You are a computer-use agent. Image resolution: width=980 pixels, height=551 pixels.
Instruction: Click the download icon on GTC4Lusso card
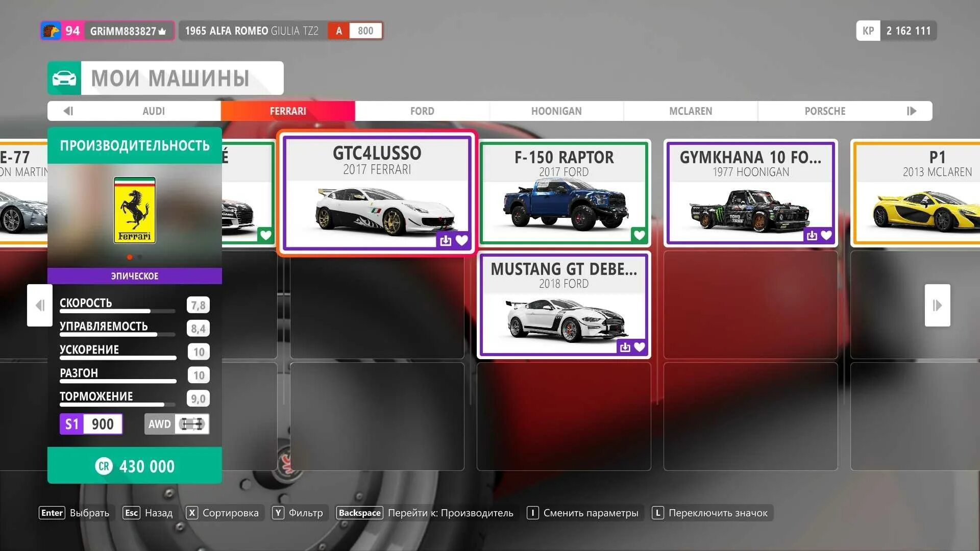click(x=446, y=240)
